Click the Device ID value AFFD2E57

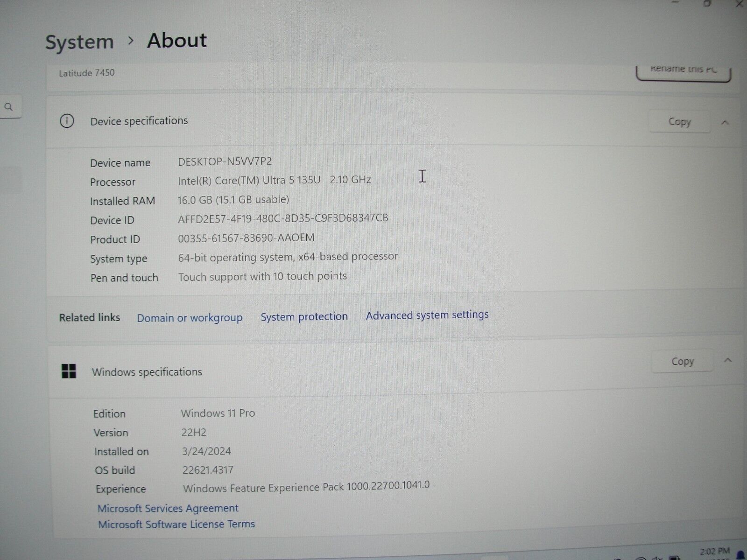pyautogui.click(x=283, y=218)
